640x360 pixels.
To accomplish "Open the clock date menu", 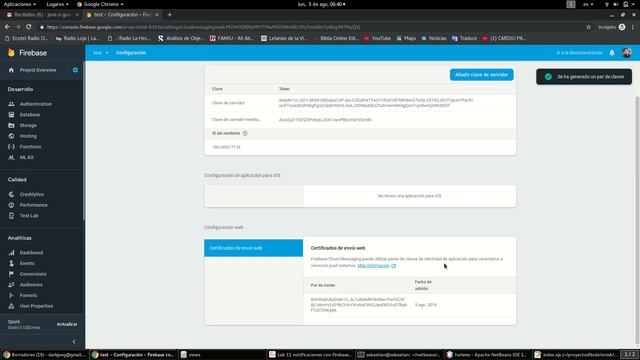I will point(322,4).
